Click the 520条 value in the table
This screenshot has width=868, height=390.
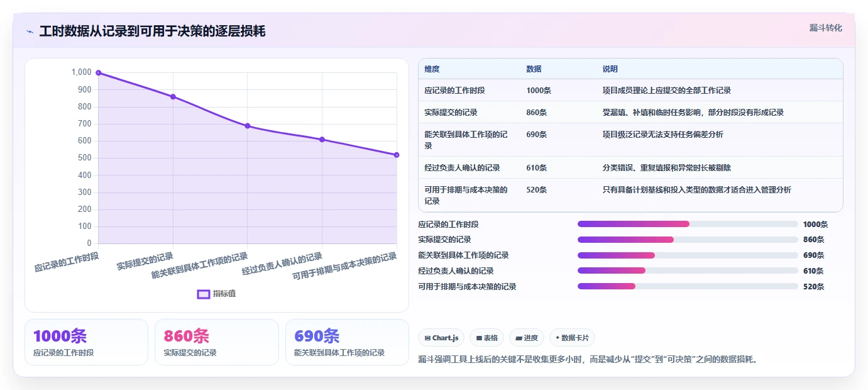(537, 190)
